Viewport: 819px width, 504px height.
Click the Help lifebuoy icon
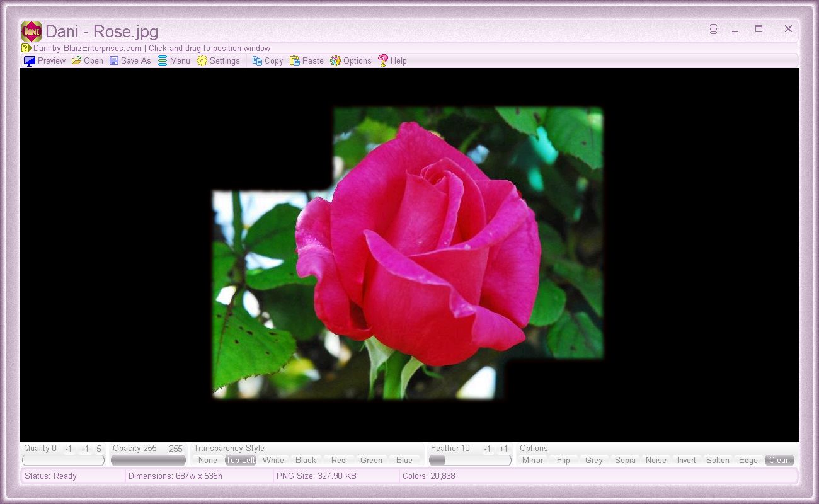click(x=383, y=60)
